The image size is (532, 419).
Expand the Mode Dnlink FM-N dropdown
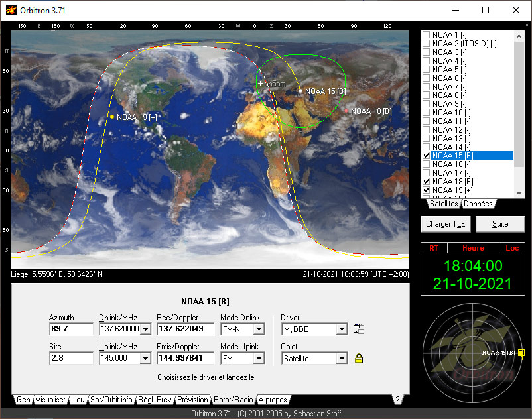[259, 329]
